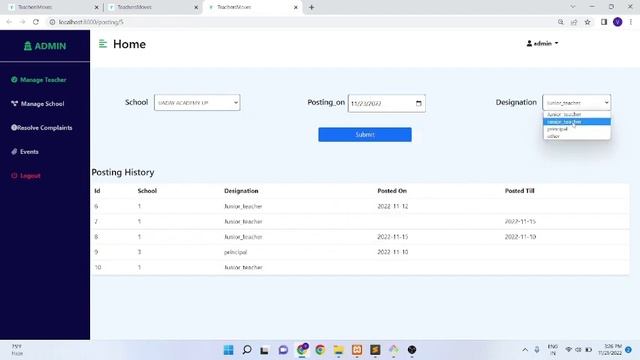The height and width of the screenshot is (360, 640).
Task: Open Sublime Text from the taskbar
Action: [x=375, y=350]
